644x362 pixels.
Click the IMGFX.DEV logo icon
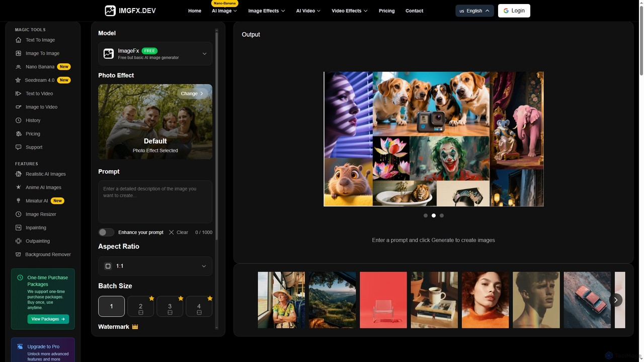[x=110, y=11]
